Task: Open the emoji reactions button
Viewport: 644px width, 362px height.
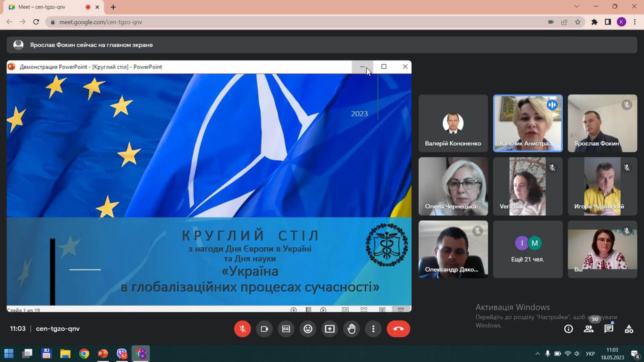Action: click(308, 329)
